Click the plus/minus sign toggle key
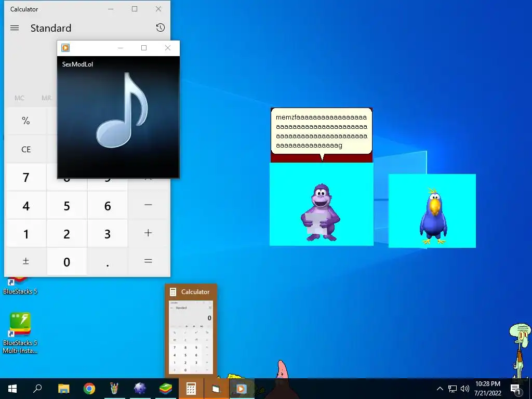 (x=26, y=262)
